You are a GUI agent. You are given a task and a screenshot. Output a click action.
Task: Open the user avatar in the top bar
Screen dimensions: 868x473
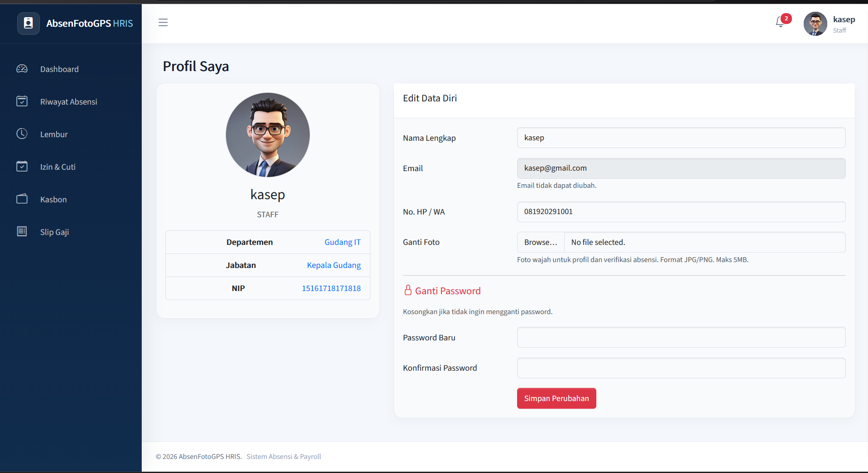[815, 24]
